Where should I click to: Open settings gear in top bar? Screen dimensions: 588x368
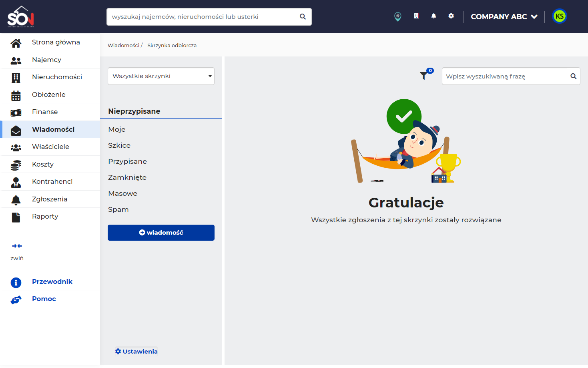(x=451, y=16)
